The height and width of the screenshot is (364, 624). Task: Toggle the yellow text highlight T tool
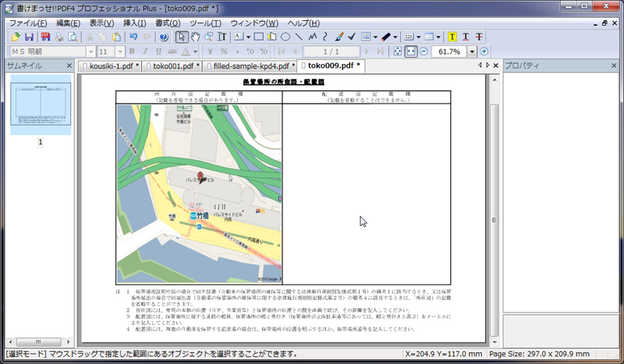pyautogui.click(x=452, y=37)
